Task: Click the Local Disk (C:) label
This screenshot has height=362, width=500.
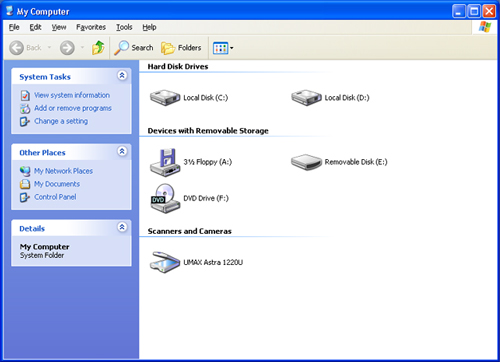Action: pos(206,98)
